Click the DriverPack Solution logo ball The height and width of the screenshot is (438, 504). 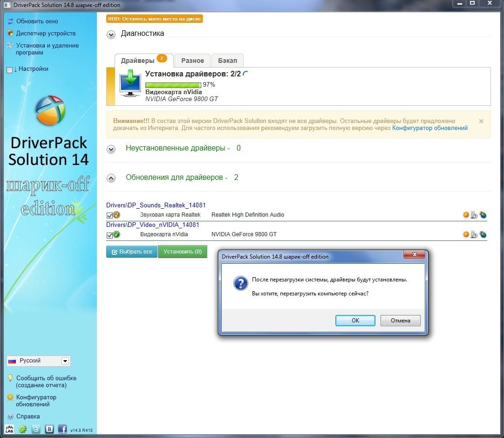click(50, 110)
